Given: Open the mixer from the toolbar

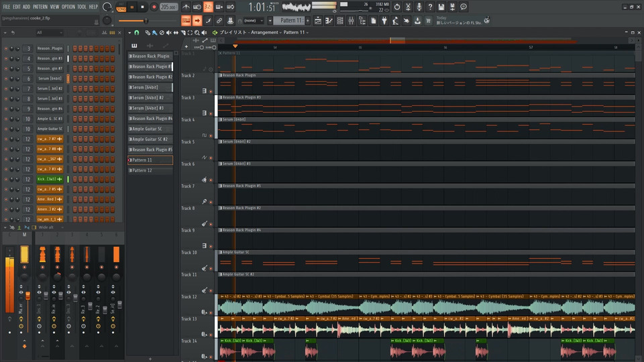Looking at the screenshot, I should pyautogui.click(x=351, y=21).
